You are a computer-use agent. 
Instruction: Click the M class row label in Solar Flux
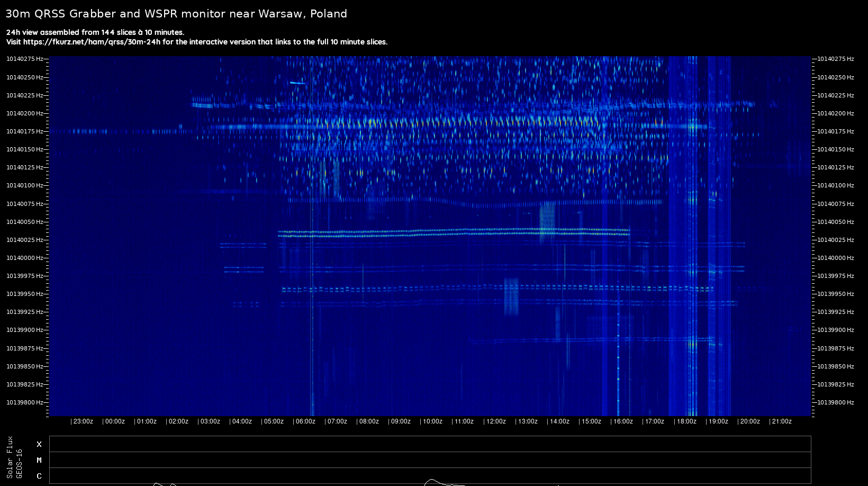(39, 460)
